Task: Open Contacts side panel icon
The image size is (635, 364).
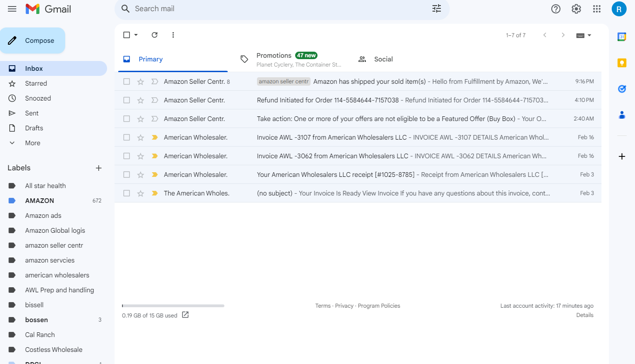Action: (x=622, y=115)
